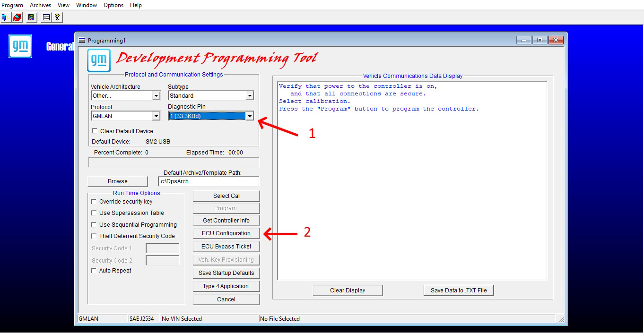Click the SAE J2534 status bar entry

tap(144, 319)
